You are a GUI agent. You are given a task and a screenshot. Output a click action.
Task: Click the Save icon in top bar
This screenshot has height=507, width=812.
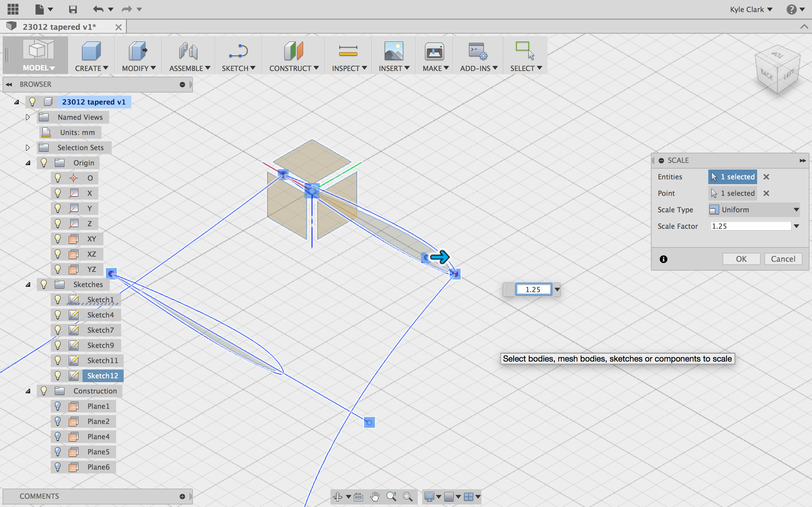[73, 10]
